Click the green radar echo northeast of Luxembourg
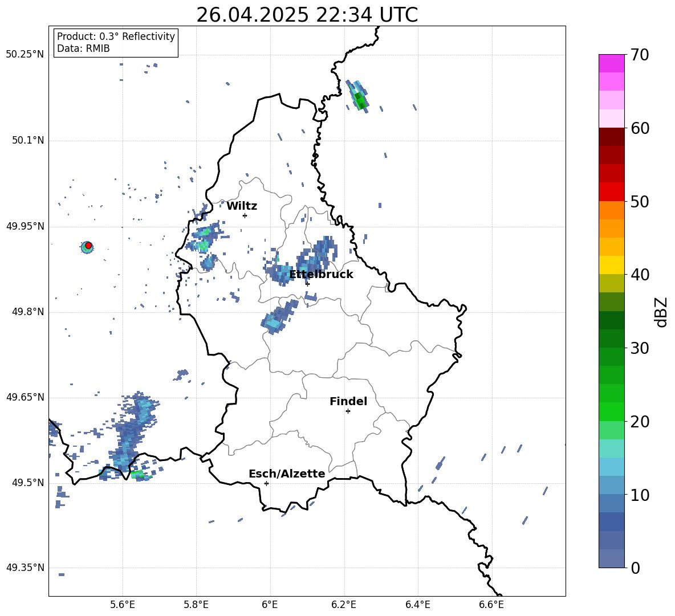Screen dimensions: 675x616 (x=359, y=97)
